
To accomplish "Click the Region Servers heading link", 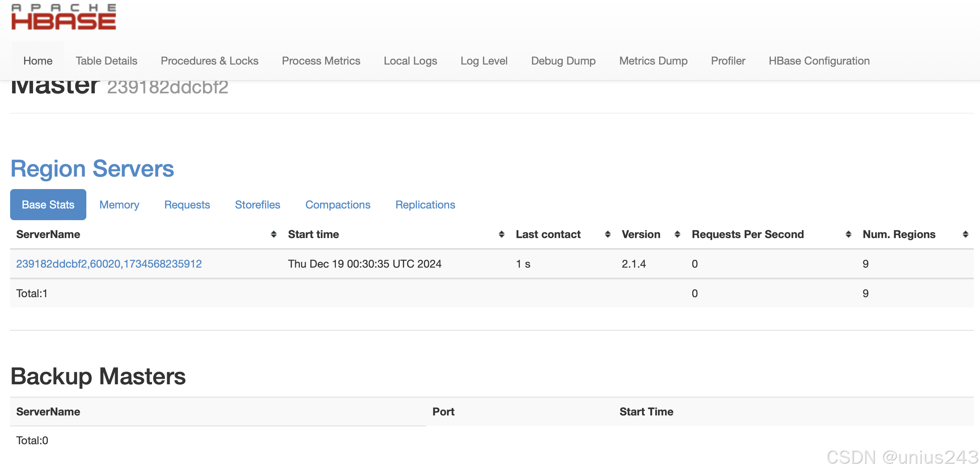I will [x=92, y=169].
